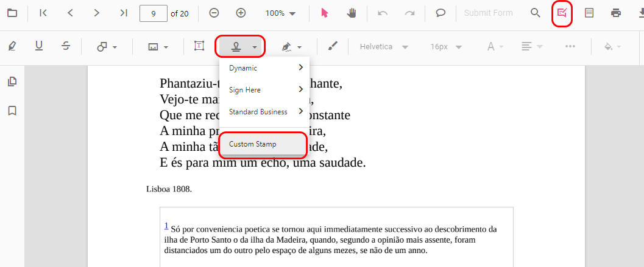
Task: Select the highlight annotation tool
Action: click(x=12, y=46)
